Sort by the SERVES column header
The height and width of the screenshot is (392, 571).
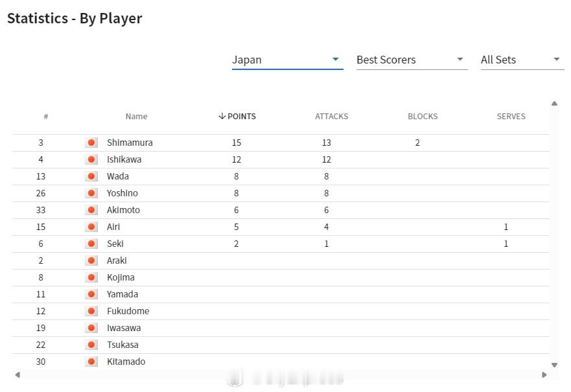(x=511, y=117)
